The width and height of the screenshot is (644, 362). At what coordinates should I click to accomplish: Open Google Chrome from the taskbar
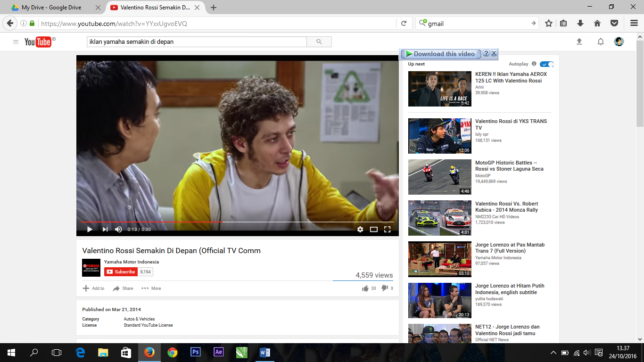click(172, 352)
